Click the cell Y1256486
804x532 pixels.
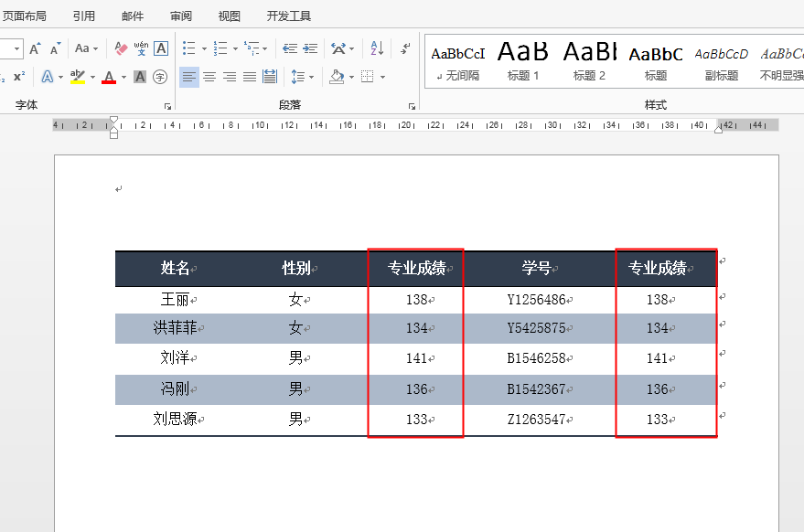(x=539, y=299)
